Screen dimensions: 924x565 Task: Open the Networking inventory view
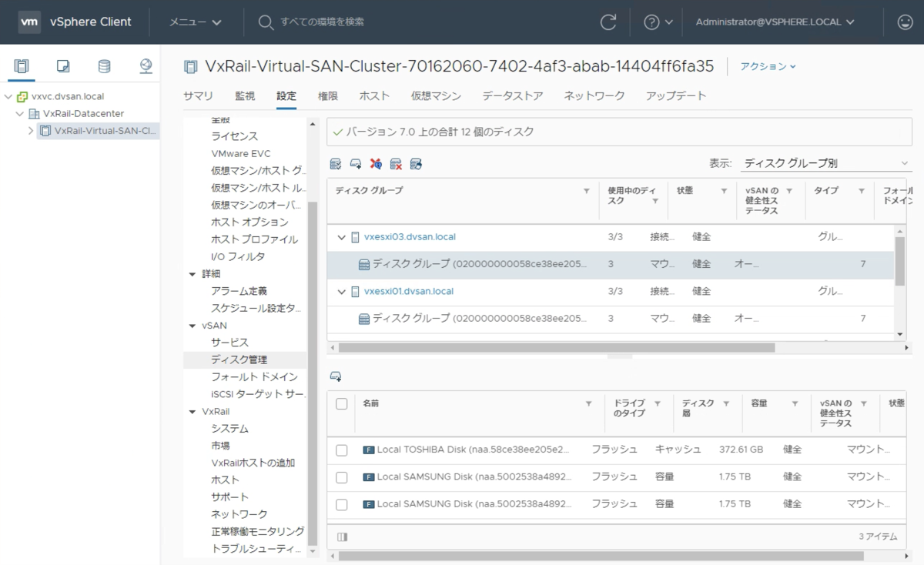[x=146, y=66]
